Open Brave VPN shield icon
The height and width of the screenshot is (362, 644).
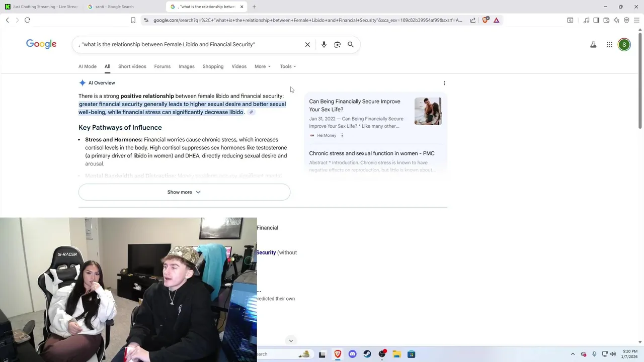pyautogui.click(x=626, y=20)
